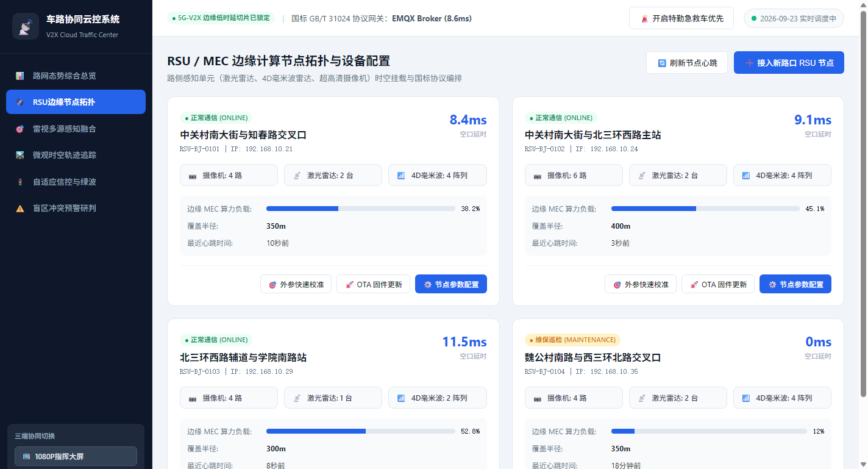Click the 8.4ms latency value
868x469 pixels.
[468, 120]
